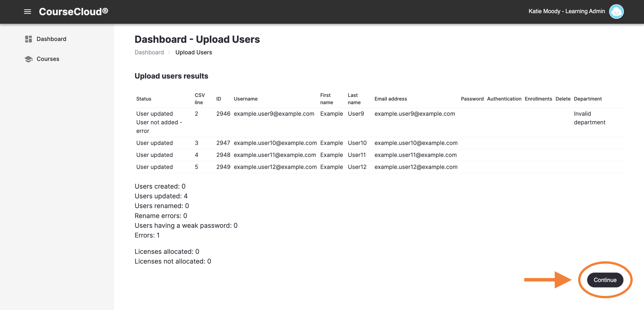Click the Licenses allocated: 0 line

tap(167, 252)
